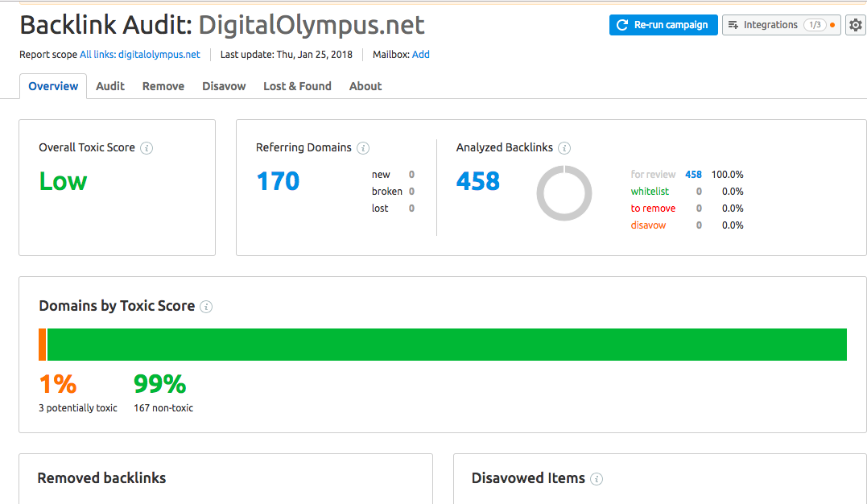Click the 167 non-toxic text
Screen dimensions: 867x504
coord(163,408)
